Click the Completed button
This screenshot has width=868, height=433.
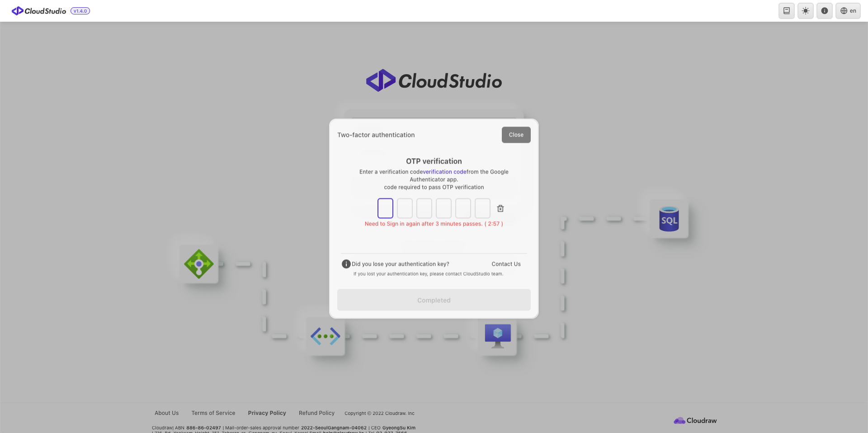434,300
